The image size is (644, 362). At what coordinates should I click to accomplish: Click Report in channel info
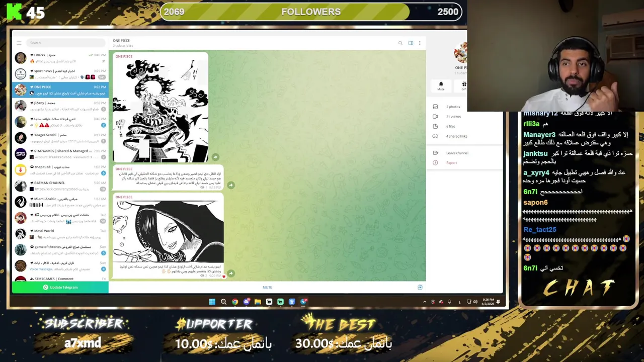click(x=451, y=162)
